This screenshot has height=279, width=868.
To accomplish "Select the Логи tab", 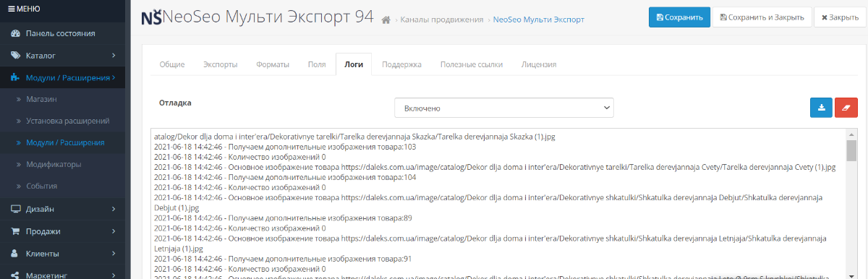I will tap(354, 64).
